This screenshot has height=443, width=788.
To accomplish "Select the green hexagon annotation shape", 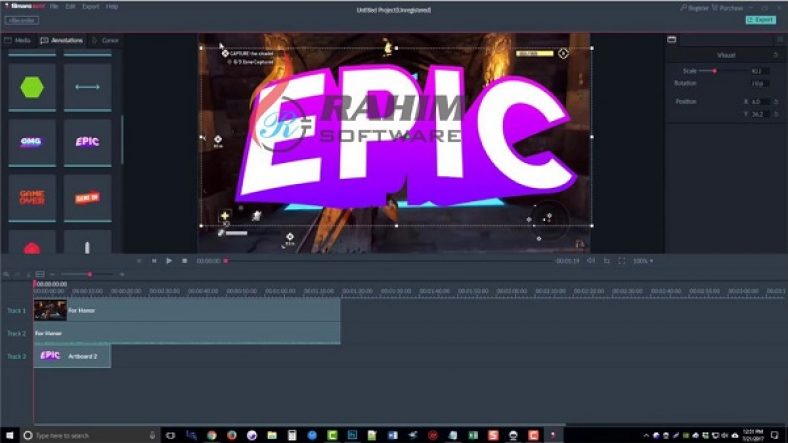I will [32, 87].
